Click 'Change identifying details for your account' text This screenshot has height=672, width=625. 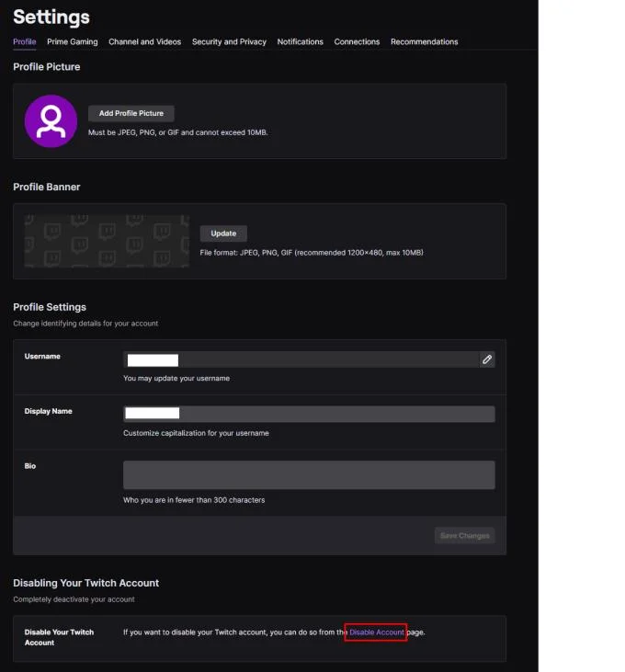click(x=85, y=324)
